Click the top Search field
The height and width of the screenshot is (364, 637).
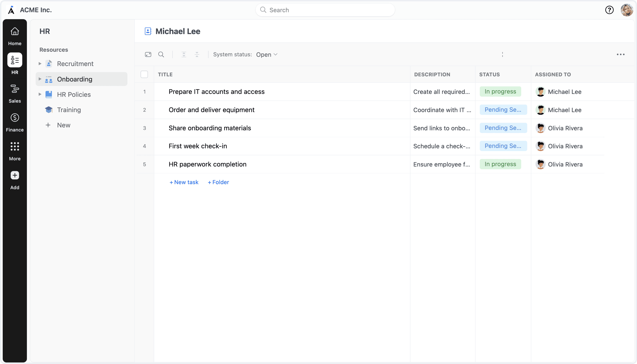click(x=325, y=10)
